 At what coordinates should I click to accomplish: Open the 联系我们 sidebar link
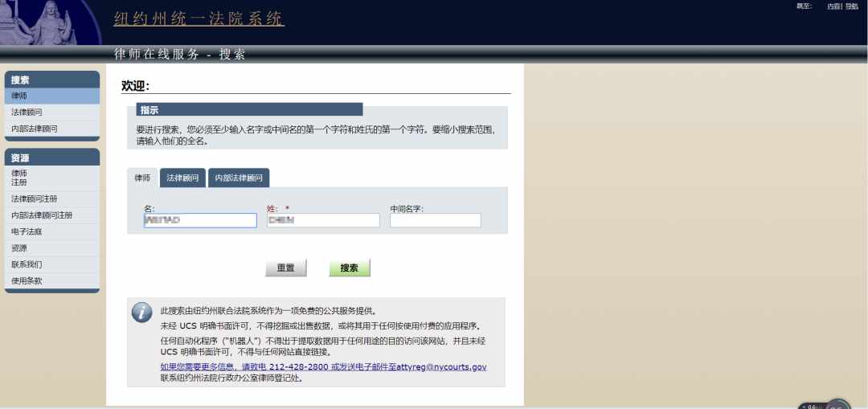[52, 264]
